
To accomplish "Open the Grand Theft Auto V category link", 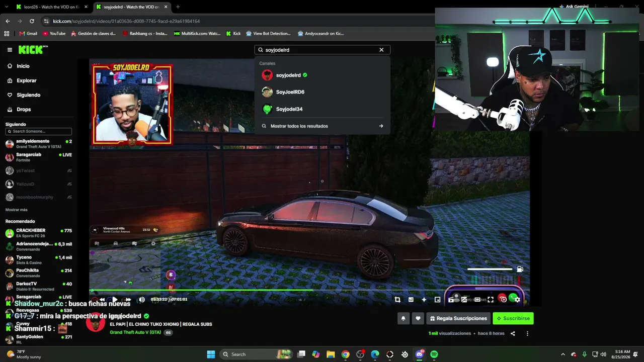I will [x=135, y=332].
